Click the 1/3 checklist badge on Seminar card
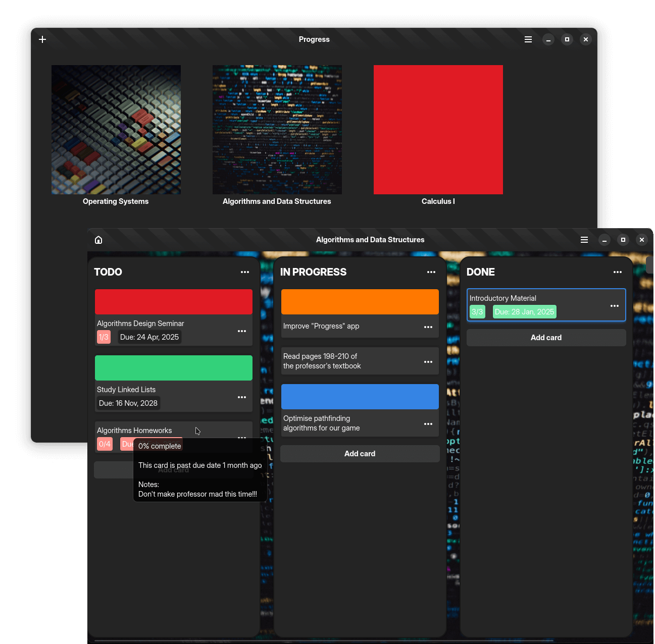Image resolution: width=655 pixels, height=644 pixels. point(104,337)
